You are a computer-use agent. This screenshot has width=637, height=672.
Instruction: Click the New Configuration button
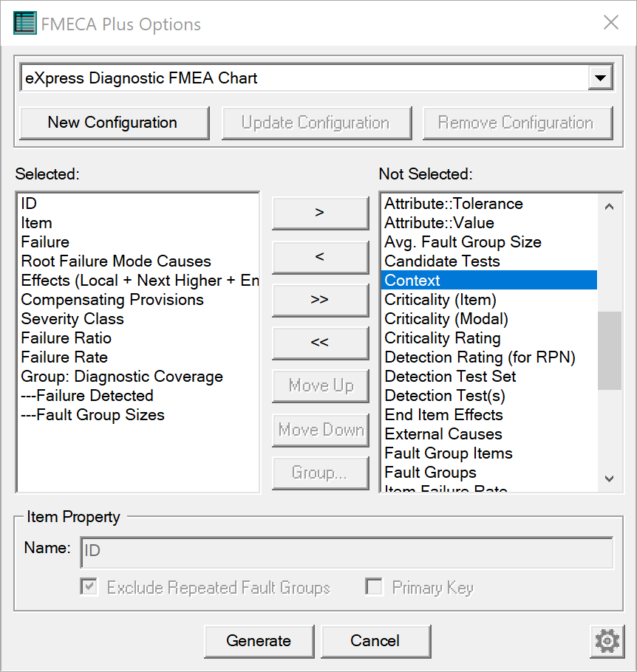pos(114,123)
